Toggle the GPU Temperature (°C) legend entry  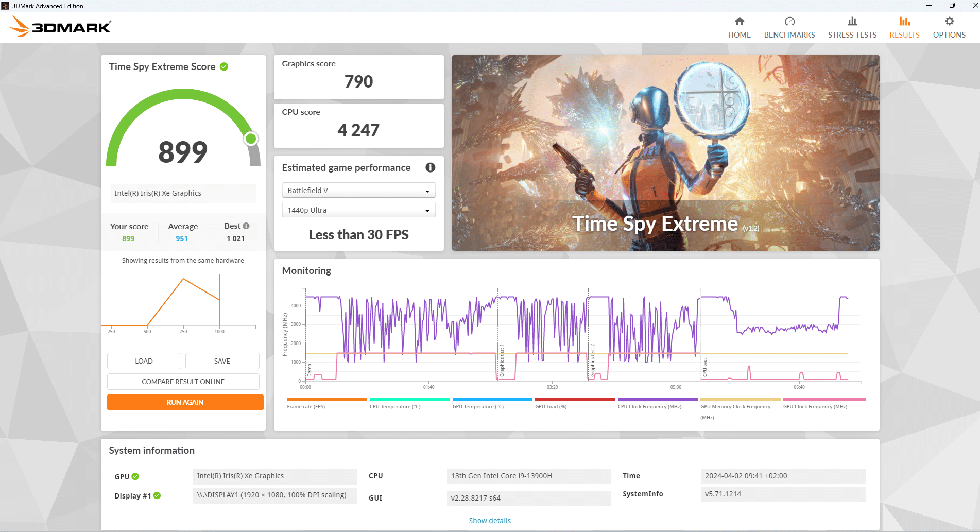(492, 403)
